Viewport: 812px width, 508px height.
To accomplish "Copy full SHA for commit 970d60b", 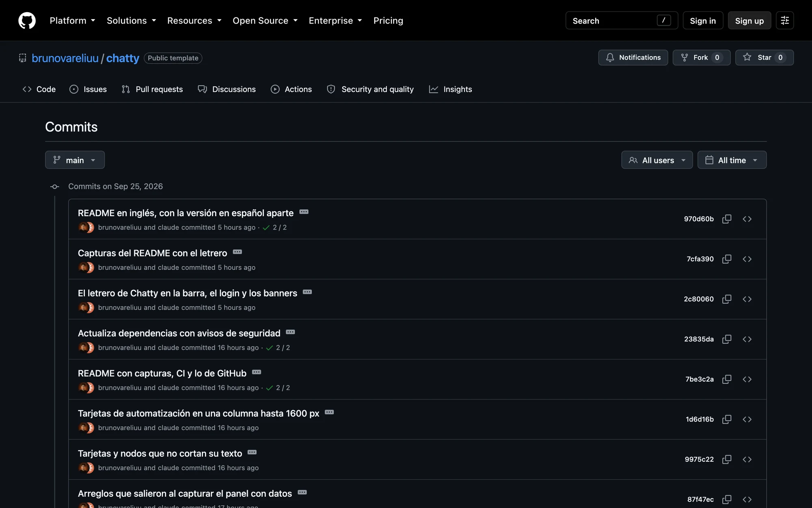I will tap(727, 219).
